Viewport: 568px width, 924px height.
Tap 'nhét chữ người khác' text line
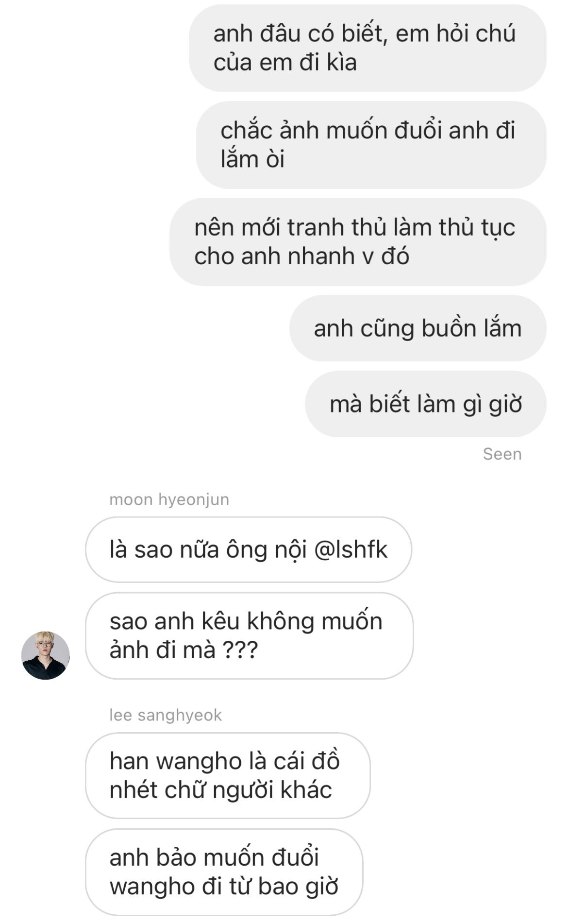220,790
